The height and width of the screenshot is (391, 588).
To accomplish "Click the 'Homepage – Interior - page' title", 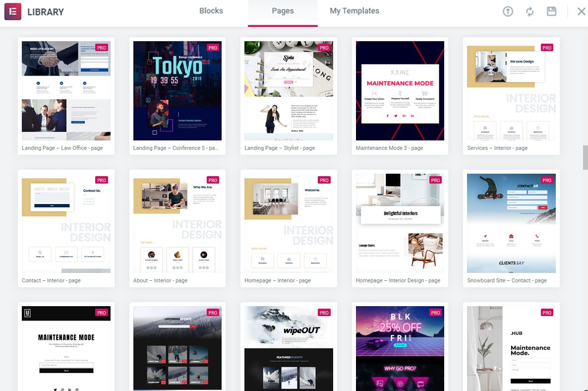I will coord(278,280).
